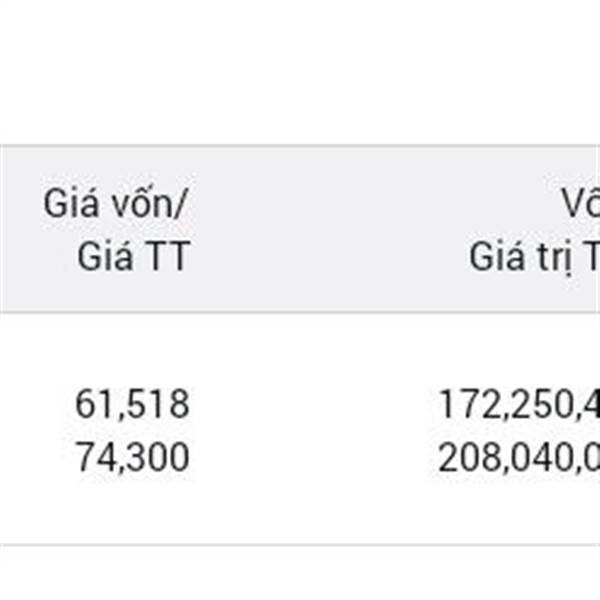The image size is (600, 600).
Task: Select the market value starting with 208,040
Action: click(518, 457)
